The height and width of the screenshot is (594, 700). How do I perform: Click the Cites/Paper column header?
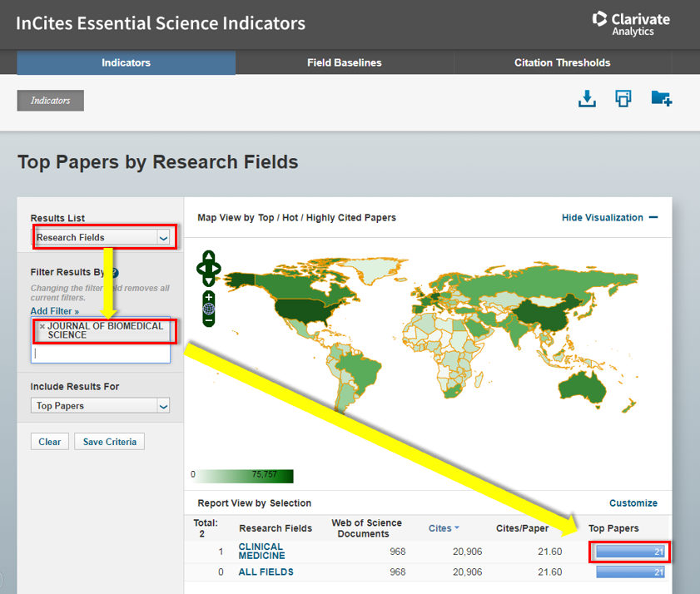(x=523, y=528)
